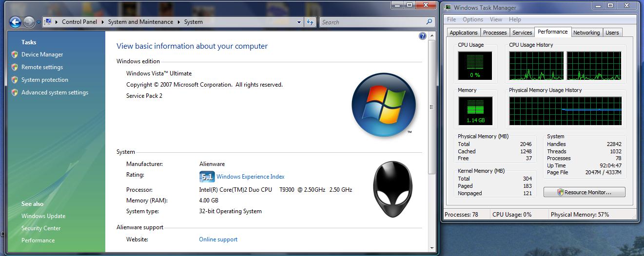Viewport: 644px width, 256px height.
Task: Click Physical Memory: 57% in status bar
Action: click(580, 215)
